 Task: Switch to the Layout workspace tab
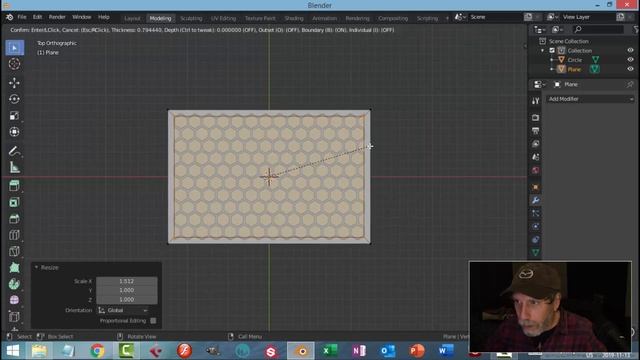coord(132,18)
